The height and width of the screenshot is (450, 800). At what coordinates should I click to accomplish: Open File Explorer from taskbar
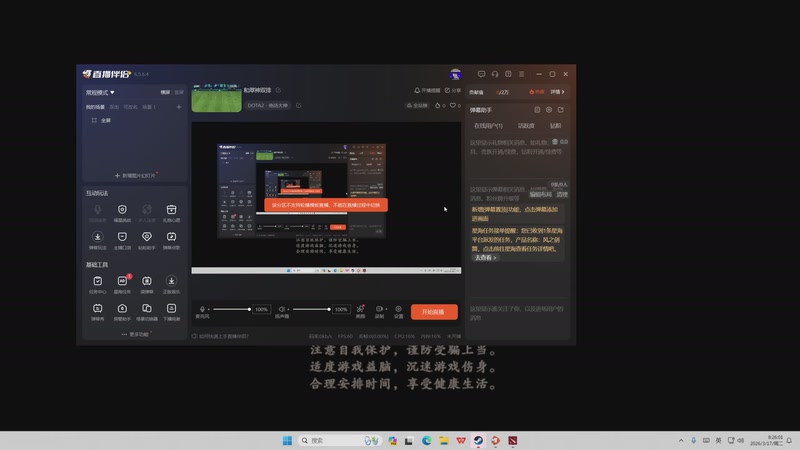444,440
